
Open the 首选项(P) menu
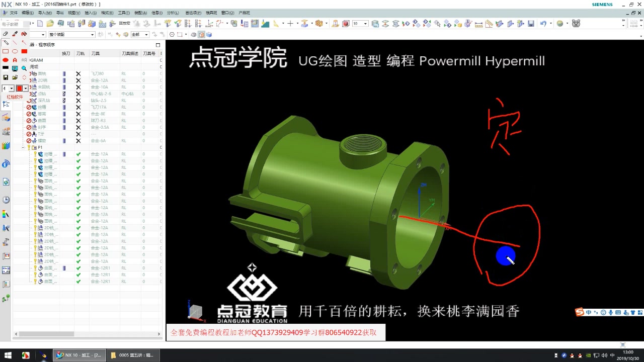193,13
